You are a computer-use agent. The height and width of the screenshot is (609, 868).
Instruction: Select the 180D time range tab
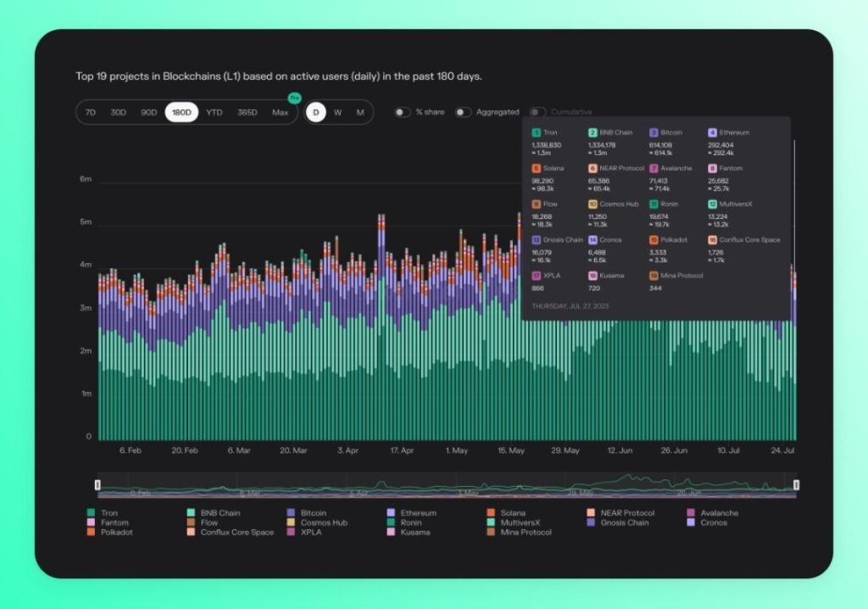click(x=181, y=113)
